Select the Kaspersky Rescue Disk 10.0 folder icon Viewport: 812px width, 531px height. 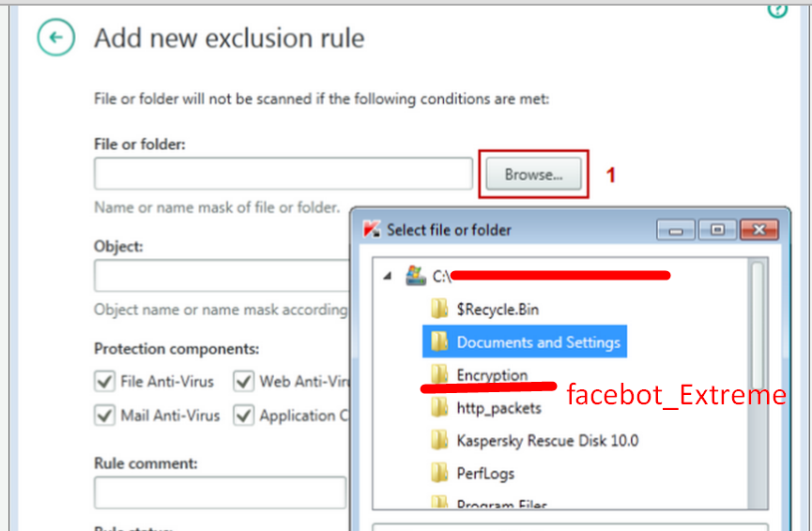[439, 440]
